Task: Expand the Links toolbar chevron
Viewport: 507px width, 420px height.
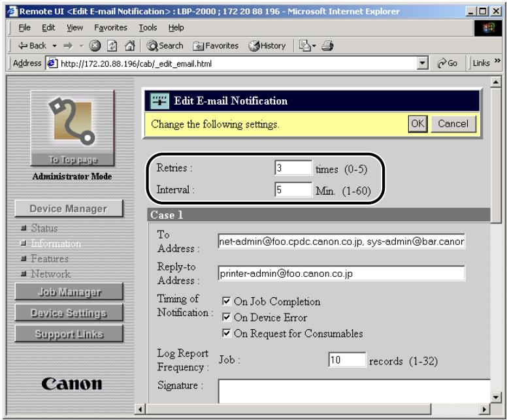Action: 497,61
